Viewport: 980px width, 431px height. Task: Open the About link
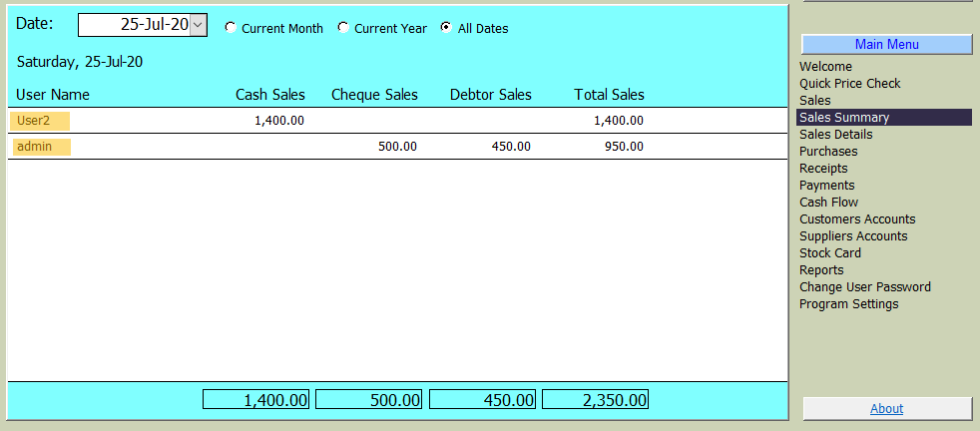point(886,408)
